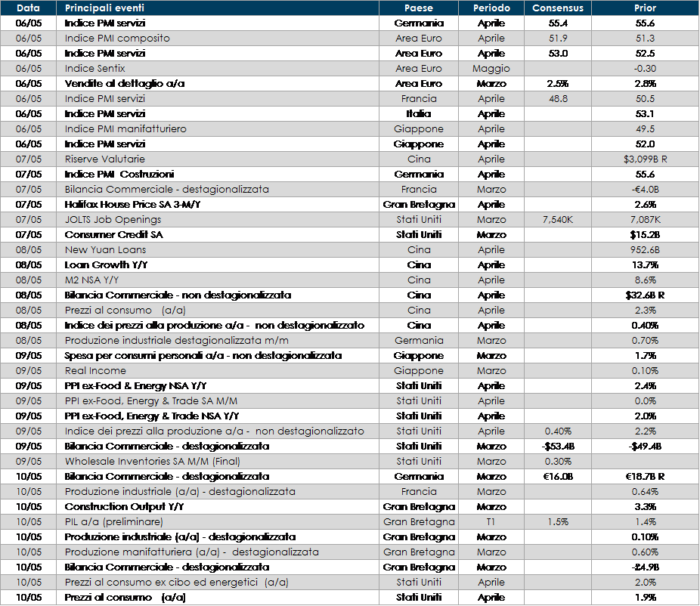Select the "Riserve Valutarie" event cell

105,159
